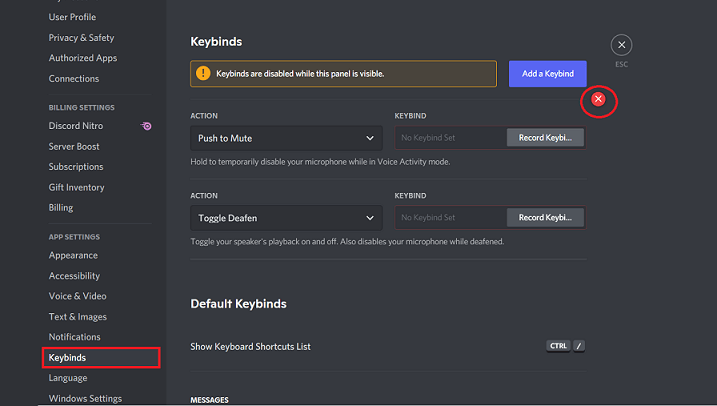Open Connections settings
The width and height of the screenshot is (717, 406).
click(74, 79)
